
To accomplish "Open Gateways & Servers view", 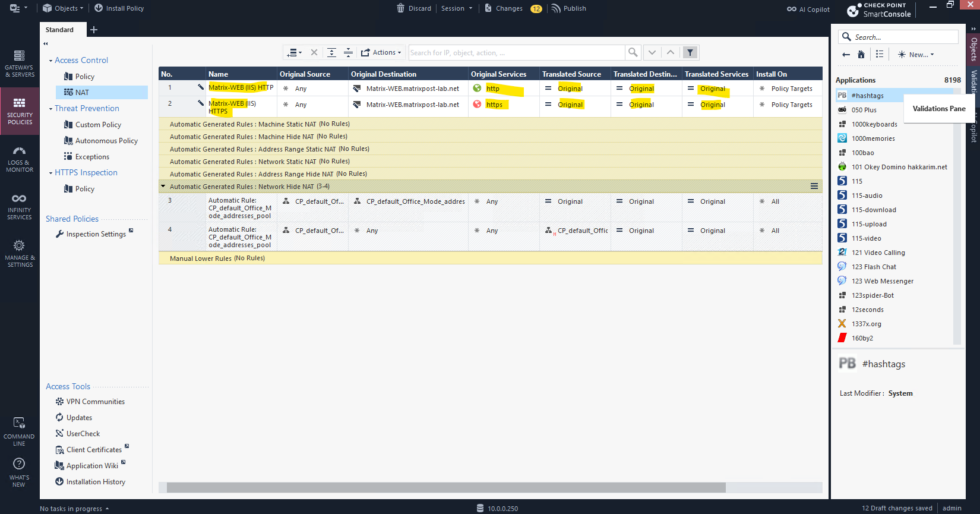I will (x=20, y=64).
